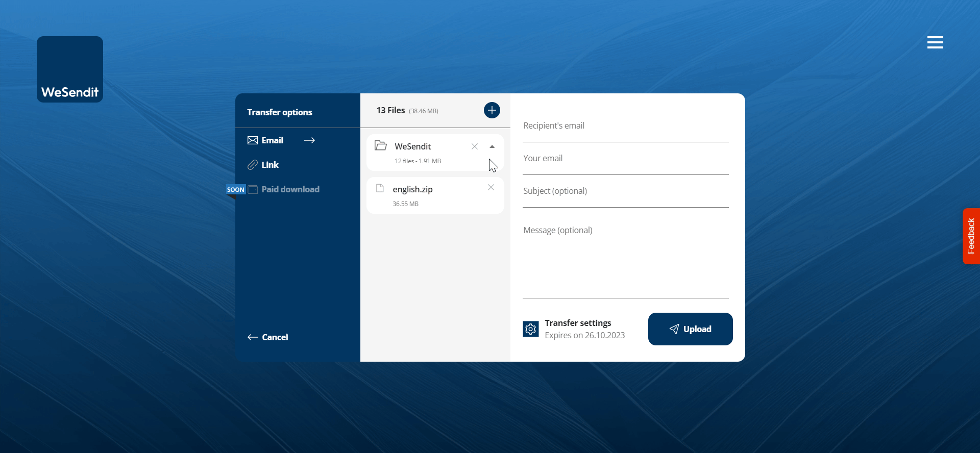Click the Paid download wallet icon
980x453 pixels.
(x=253, y=189)
